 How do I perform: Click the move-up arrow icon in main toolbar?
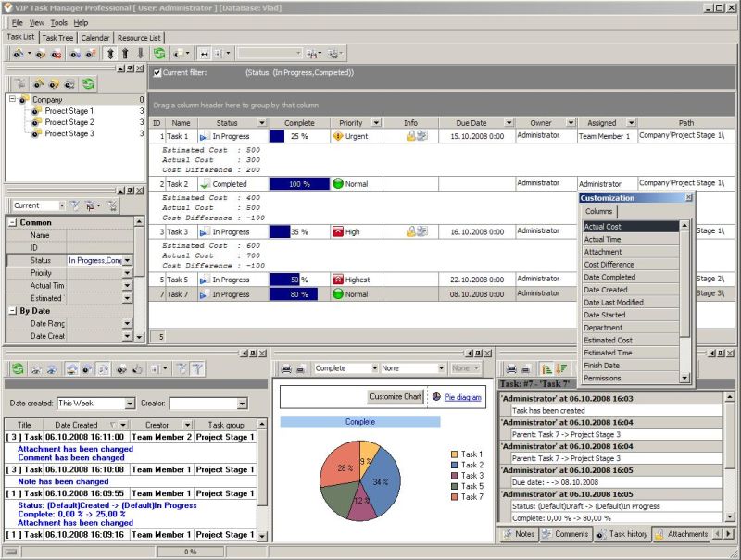point(125,54)
